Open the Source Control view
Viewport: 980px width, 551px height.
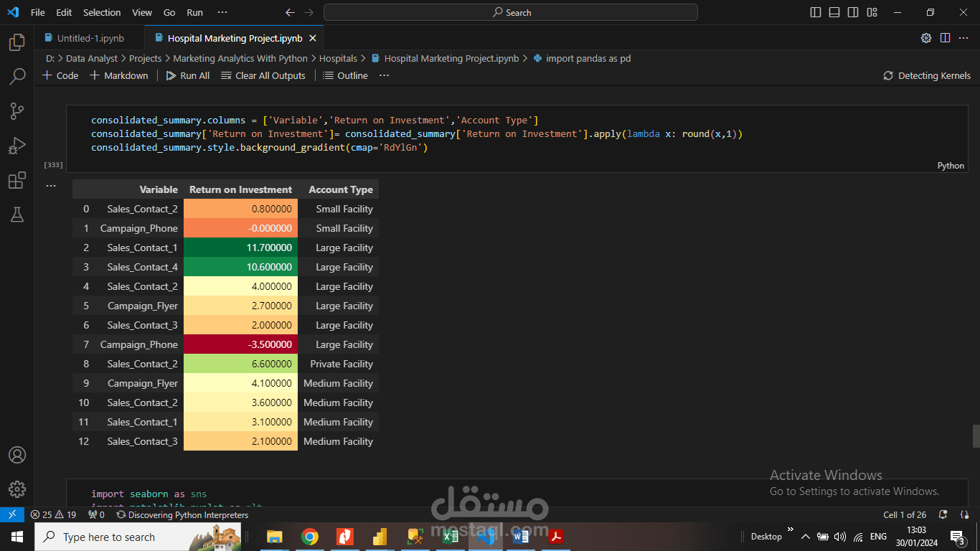17,110
